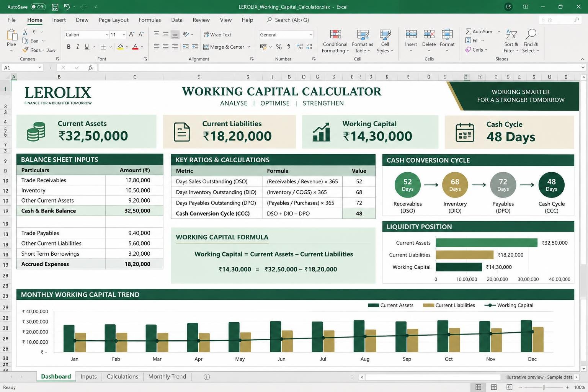Expand the font color dropdown arrow
Viewport: 588px width, 392px height.
point(142,47)
